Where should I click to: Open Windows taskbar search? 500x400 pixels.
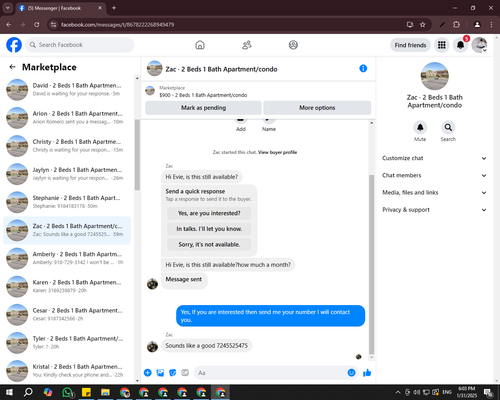28,392
